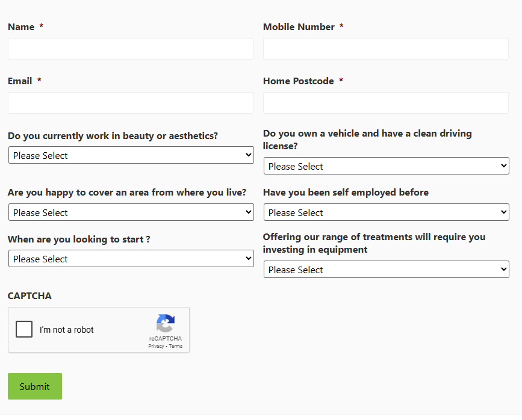522x420 pixels.
Task: Click the CAPTCHA heading label
Action: pyautogui.click(x=30, y=296)
